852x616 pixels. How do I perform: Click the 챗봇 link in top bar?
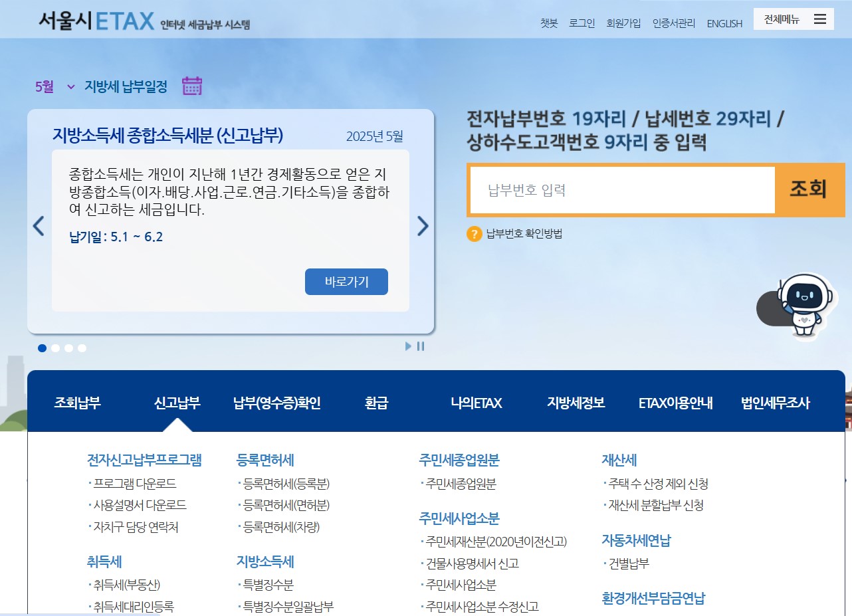(x=548, y=23)
